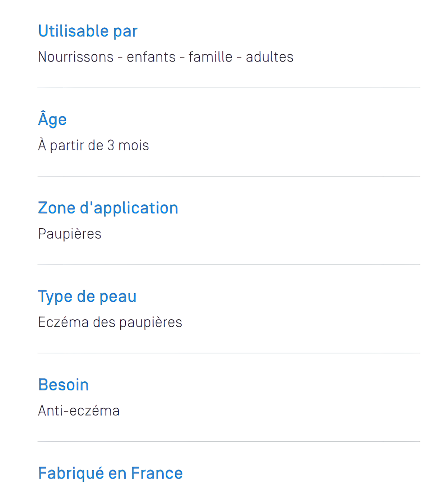Click the 'Zone d'application' heading
Viewport: 446px width, 504px height.
108,209
